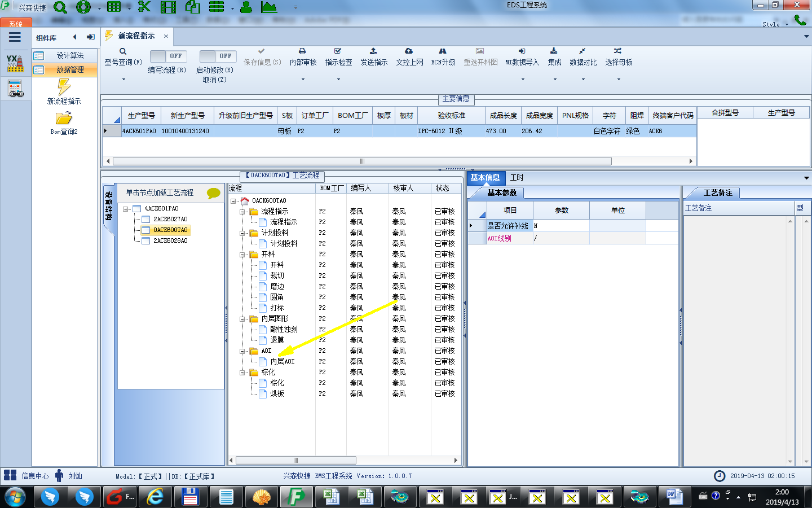This screenshot has width=812, height=508.
Task: Click the calculator sidebar icon
Action: click(15, 89)
